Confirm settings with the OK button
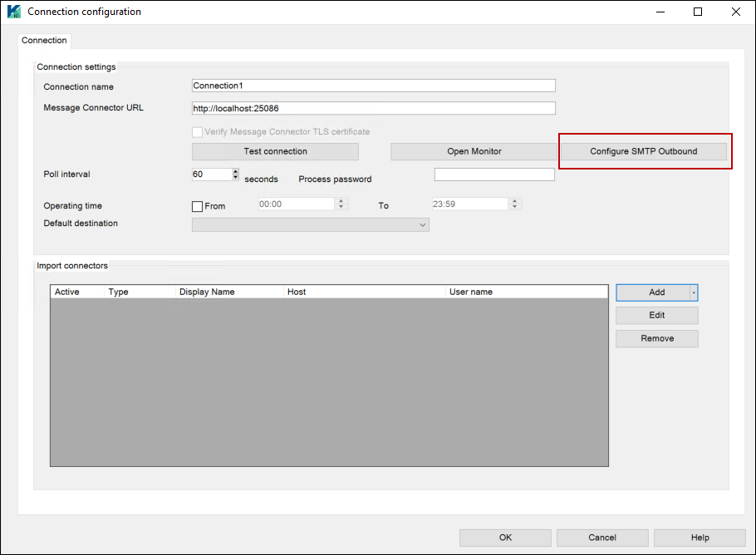This screenshot has height=555, width=756. [505, 538]
